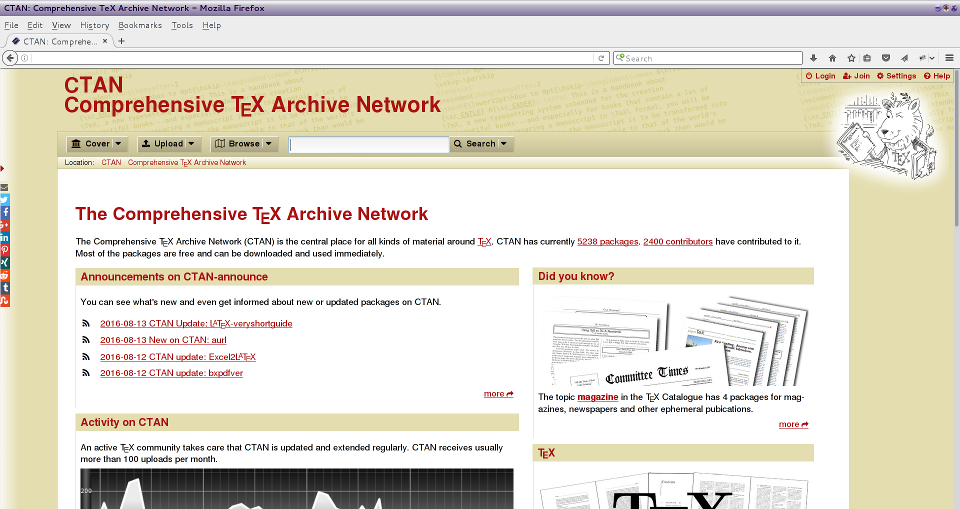Click the site info icon in the URL bar
960x509 pixels.
click(24, 58)
